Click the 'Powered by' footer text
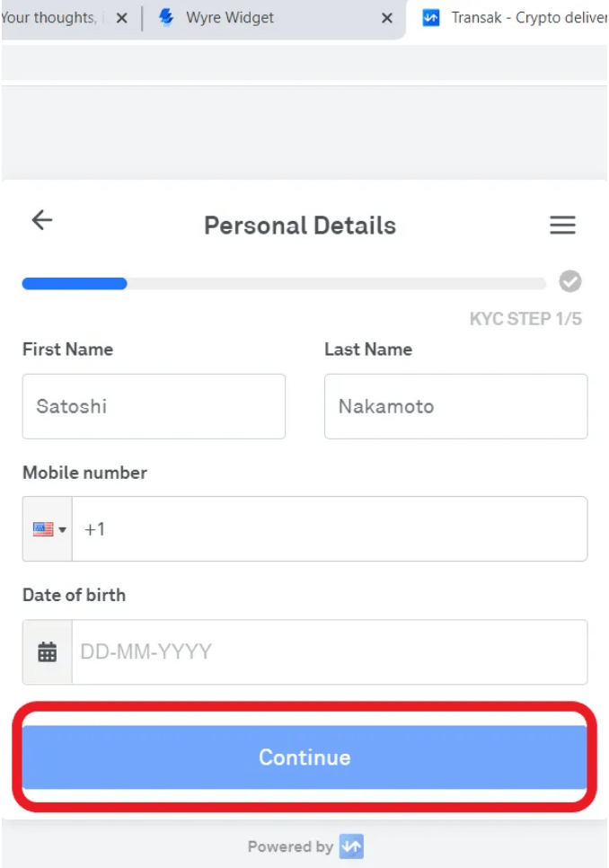Image resolution: width=609 pixels, height=868 pixels. tap(290, 846)
